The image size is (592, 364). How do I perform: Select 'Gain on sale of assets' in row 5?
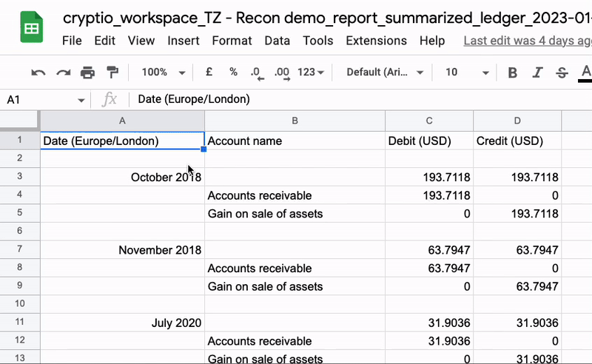(295, 213)
